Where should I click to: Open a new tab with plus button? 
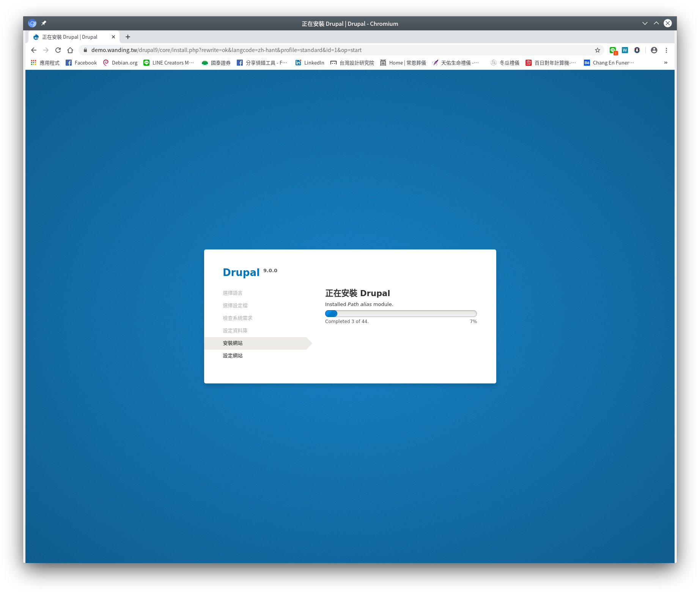click(128, 37)
